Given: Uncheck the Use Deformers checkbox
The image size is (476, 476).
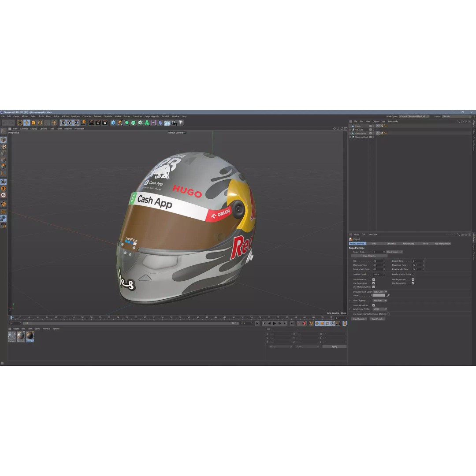Looking at the screenshot, I should tap(413, 283).
